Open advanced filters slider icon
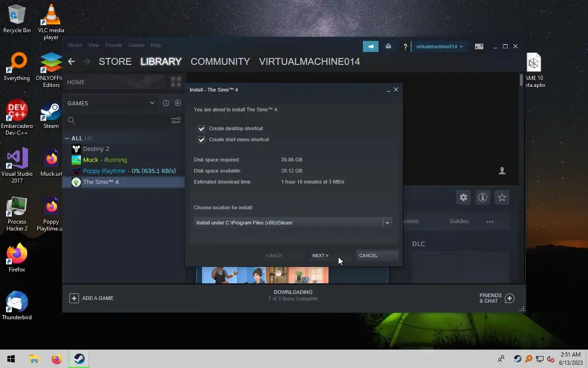 coord(176,121)
